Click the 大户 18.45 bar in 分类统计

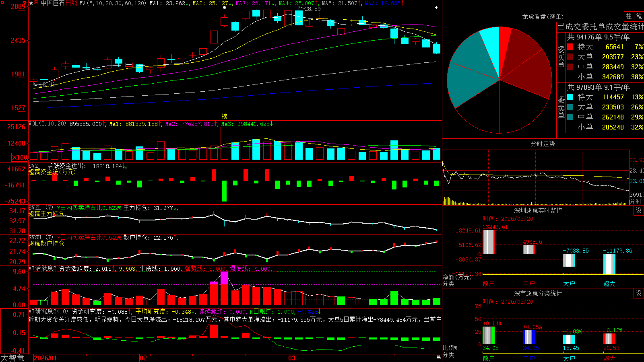[569, 339]
